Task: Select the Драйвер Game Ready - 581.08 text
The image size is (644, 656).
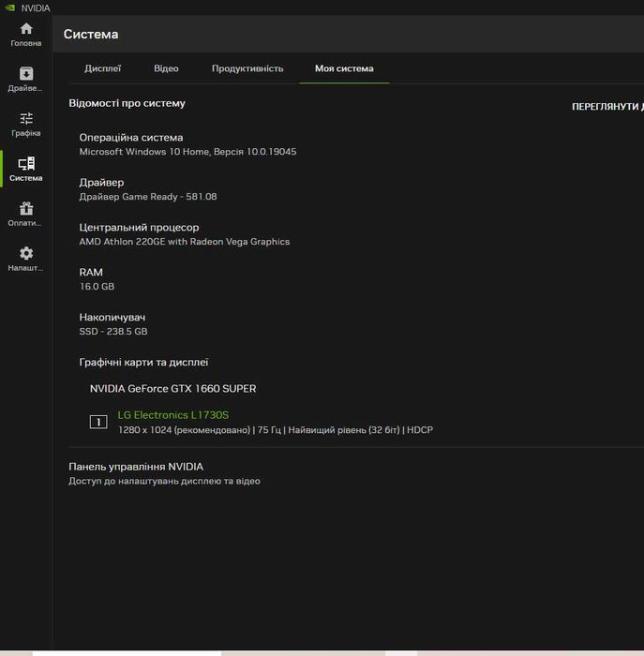Action: [148, 197]
